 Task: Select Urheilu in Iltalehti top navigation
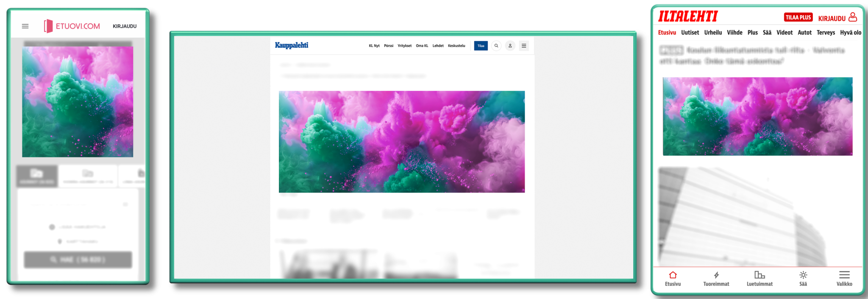[713, 33]
